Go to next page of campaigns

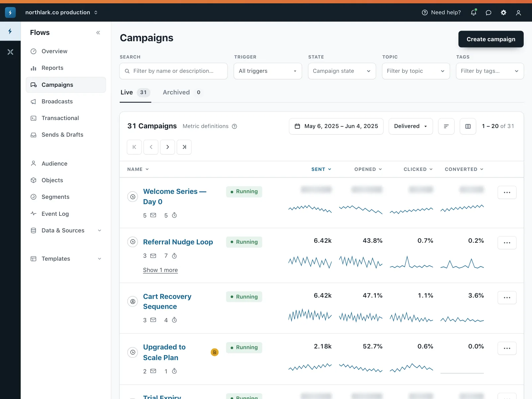click(168, 147)
